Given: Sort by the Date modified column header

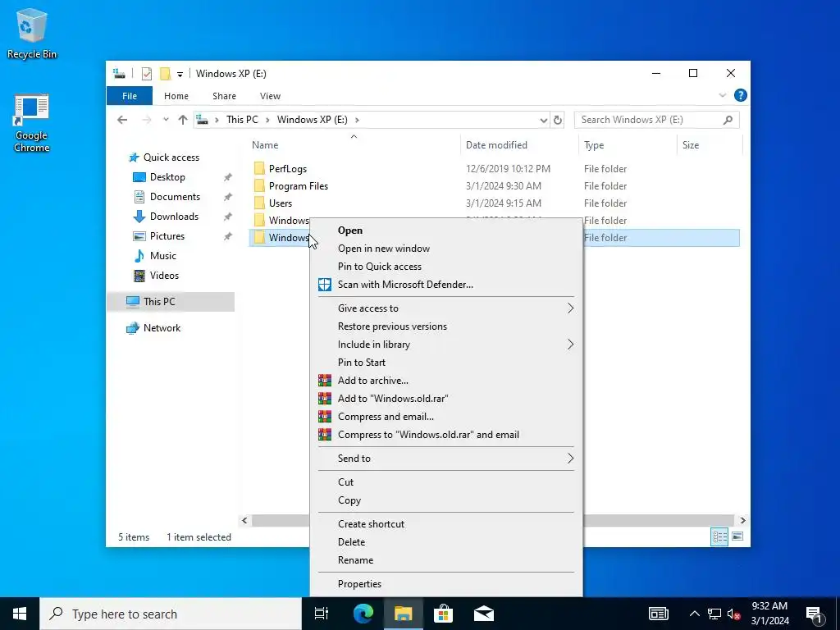Looking at the screenshot, I should click(x=496, y=145).
